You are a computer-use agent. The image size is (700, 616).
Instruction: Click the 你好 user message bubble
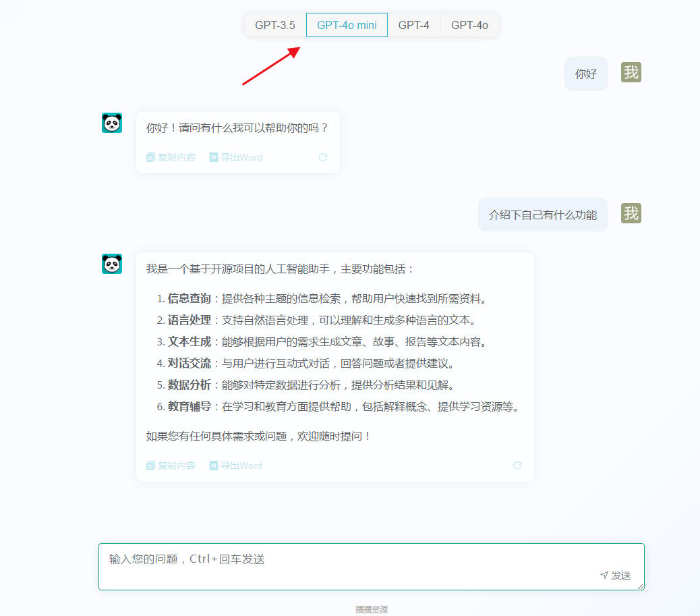pos(586,74)
